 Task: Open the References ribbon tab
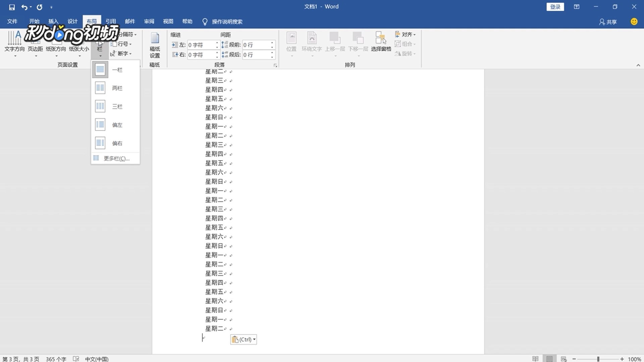coord(111,21)
